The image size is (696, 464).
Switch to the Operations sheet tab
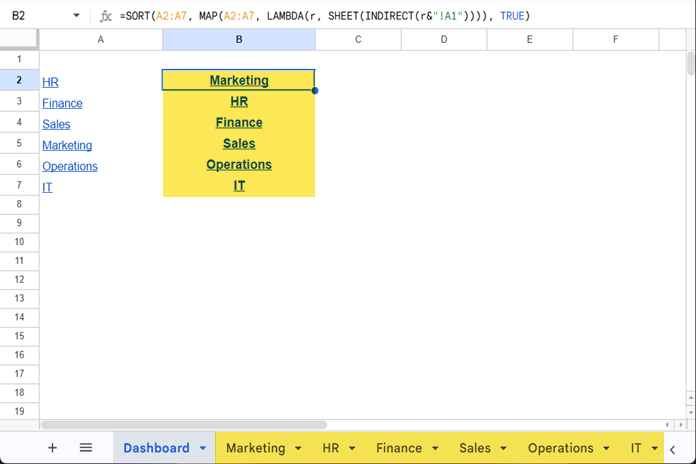561,448
